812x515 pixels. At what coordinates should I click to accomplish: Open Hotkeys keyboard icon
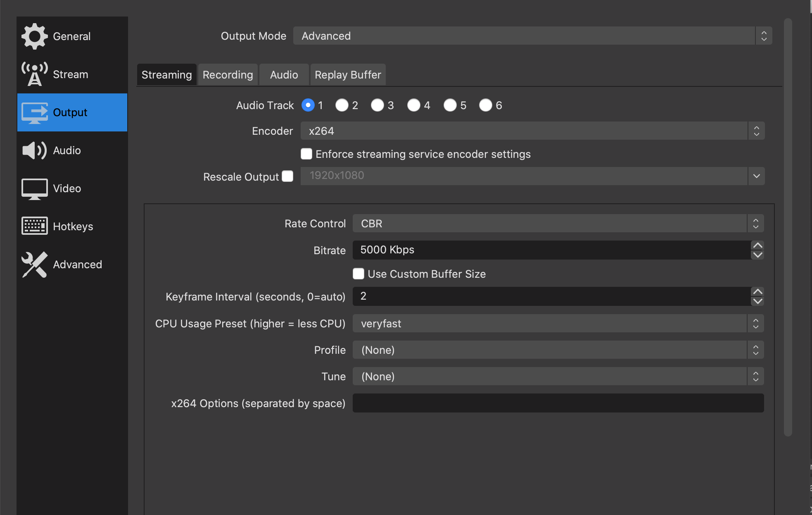[35, 226]
